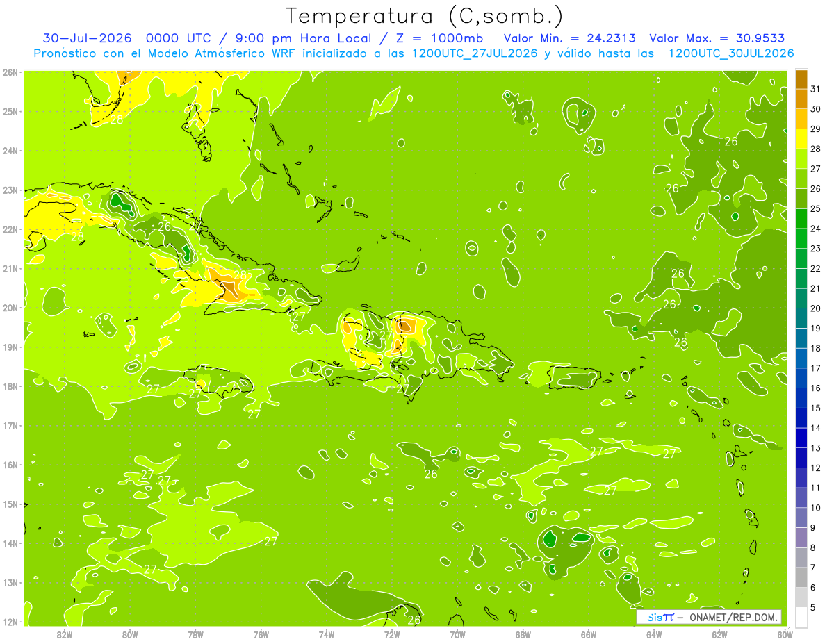Click the "23N" latitude axis label
The width and height of the screenshot is (834, 644).
[10, 190]
